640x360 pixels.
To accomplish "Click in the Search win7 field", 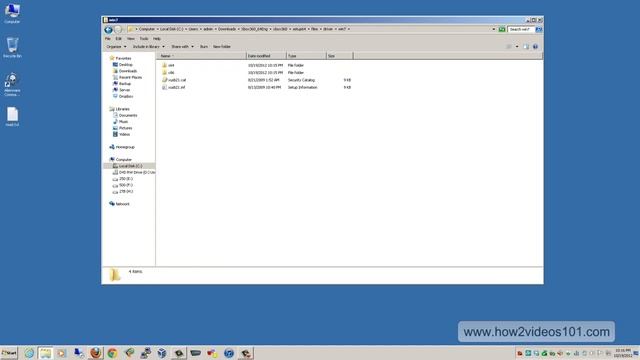I will click(x=521, y=29).
